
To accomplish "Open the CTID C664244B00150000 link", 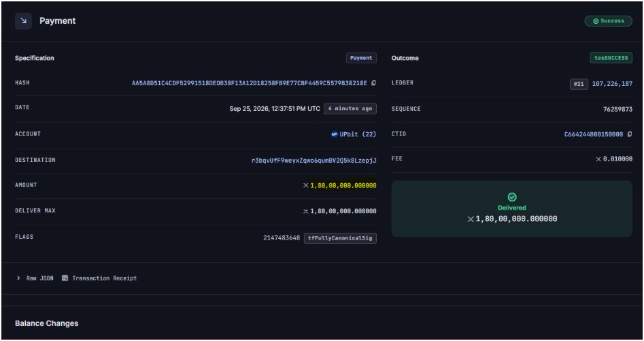I will [x=594, y=134].
